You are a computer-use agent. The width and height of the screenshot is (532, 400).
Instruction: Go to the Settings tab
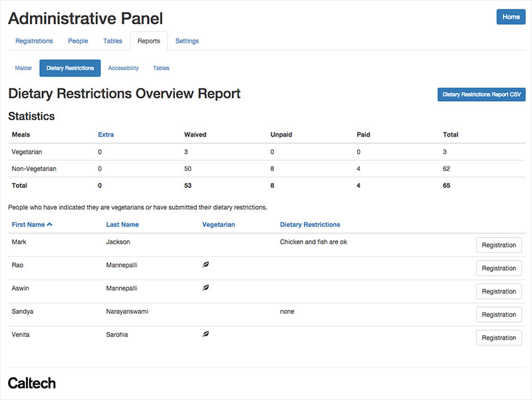click(187, 41)
